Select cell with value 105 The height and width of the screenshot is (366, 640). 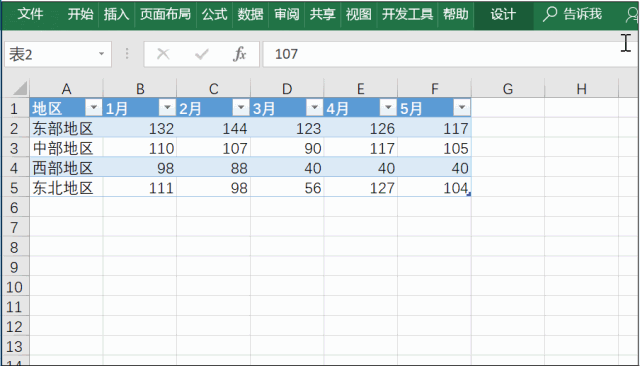coord(434,148)
